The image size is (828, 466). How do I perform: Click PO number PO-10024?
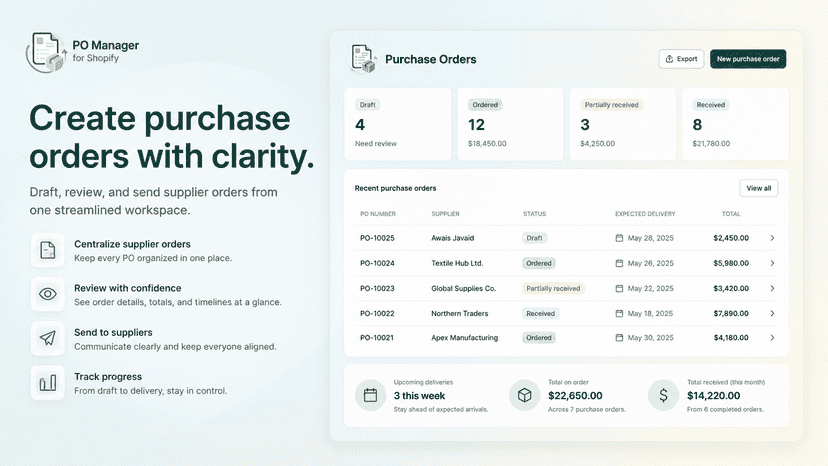[x=377, y=263]
